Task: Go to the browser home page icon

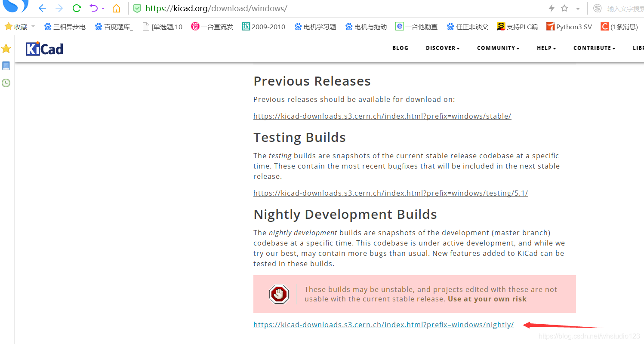Action: [x=116, y=8]
